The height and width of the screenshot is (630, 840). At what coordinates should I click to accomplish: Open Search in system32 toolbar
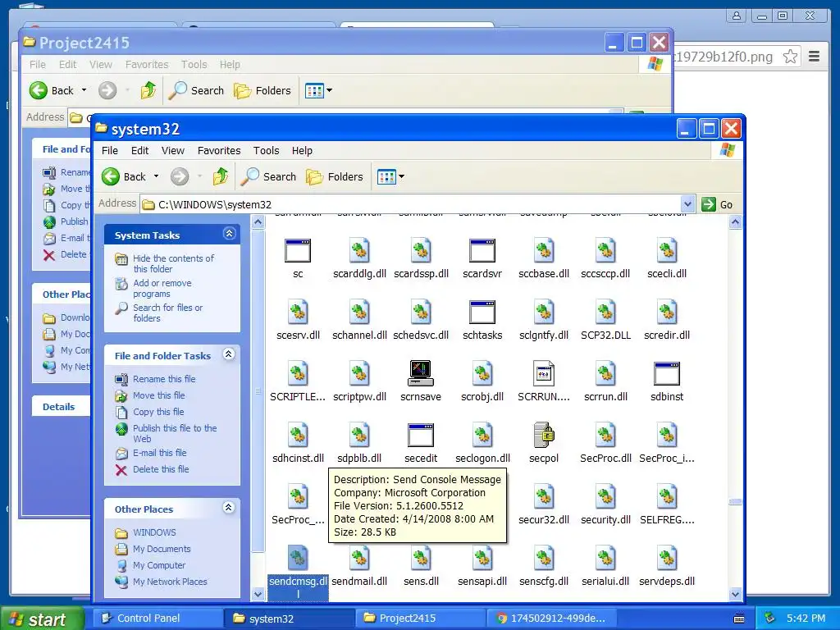(x=268, y=176)
